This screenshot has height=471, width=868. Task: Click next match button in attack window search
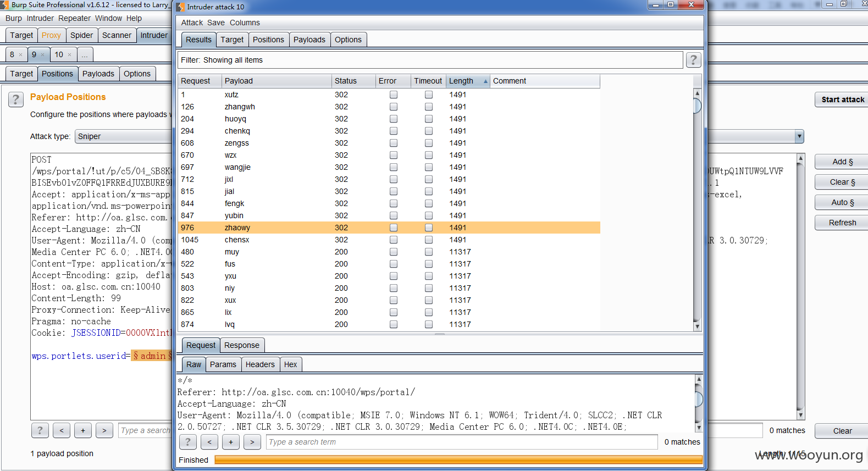(x=252, y=442)
